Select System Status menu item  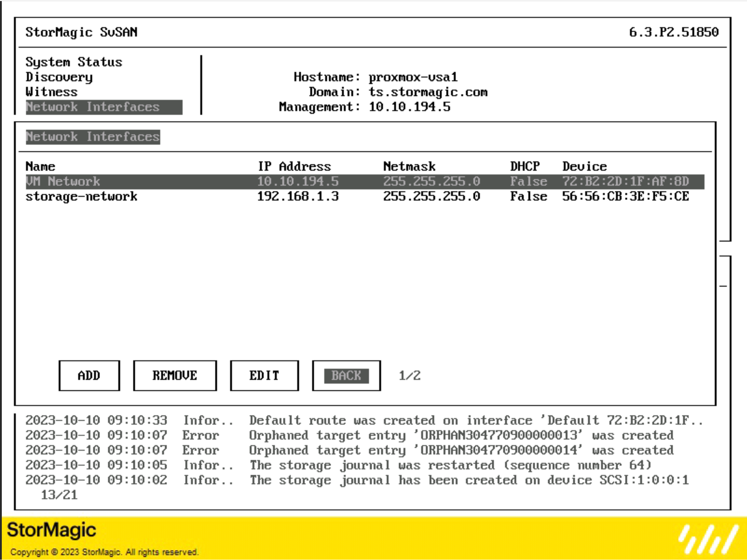coord(74,62)
